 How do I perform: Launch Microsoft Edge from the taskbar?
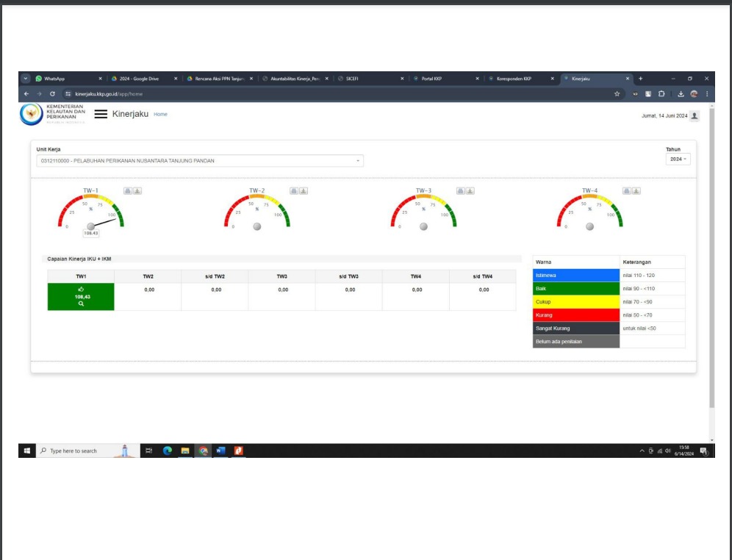(168, 450)
